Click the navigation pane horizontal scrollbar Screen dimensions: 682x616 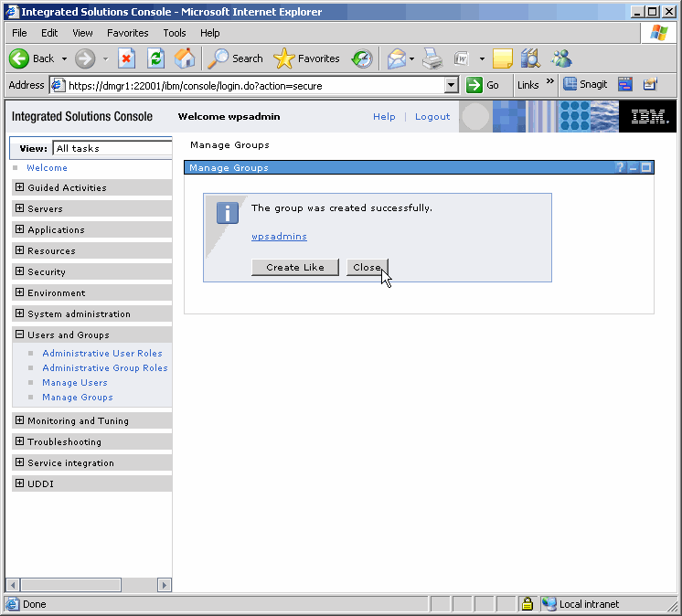pyautogui.click(x=89, y=585)
